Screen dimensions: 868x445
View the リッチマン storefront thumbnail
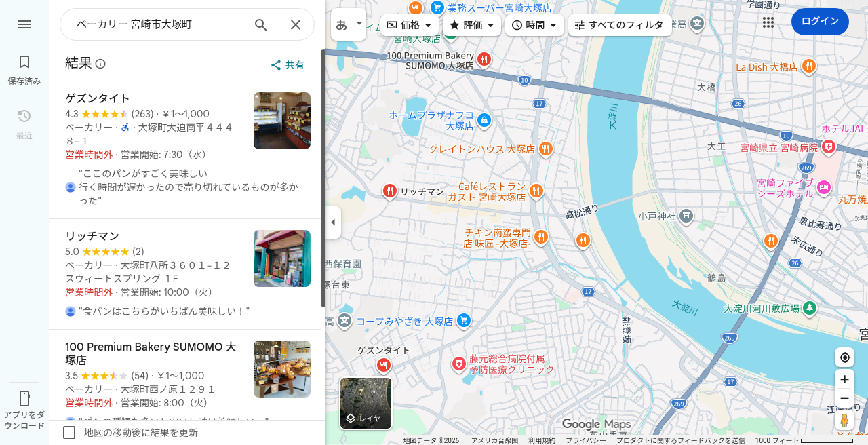pyautogui.click(x=282, y=258)
